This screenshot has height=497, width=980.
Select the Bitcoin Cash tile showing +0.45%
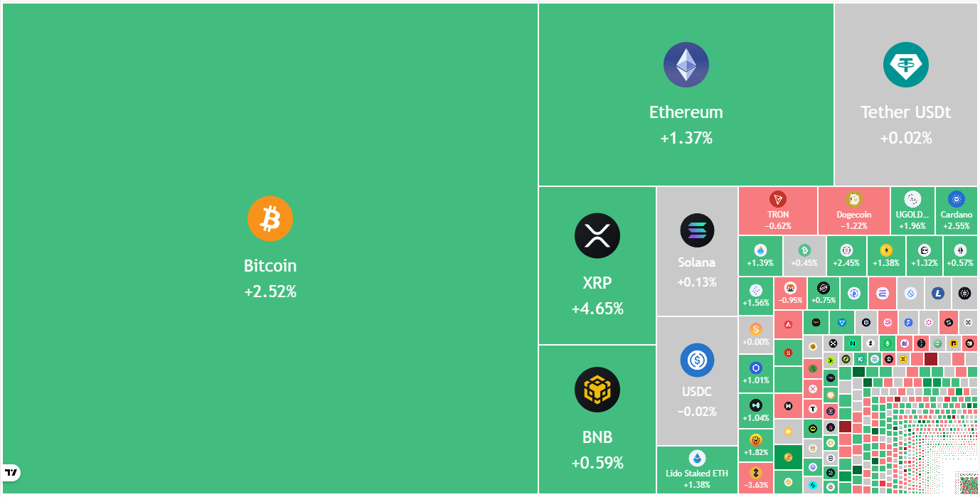(804, 256)
